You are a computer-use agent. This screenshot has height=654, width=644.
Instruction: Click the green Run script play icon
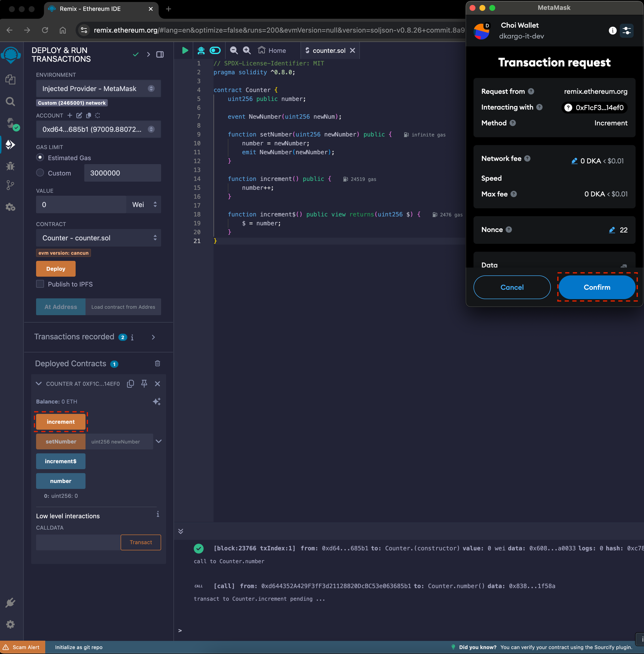point(185,50)
